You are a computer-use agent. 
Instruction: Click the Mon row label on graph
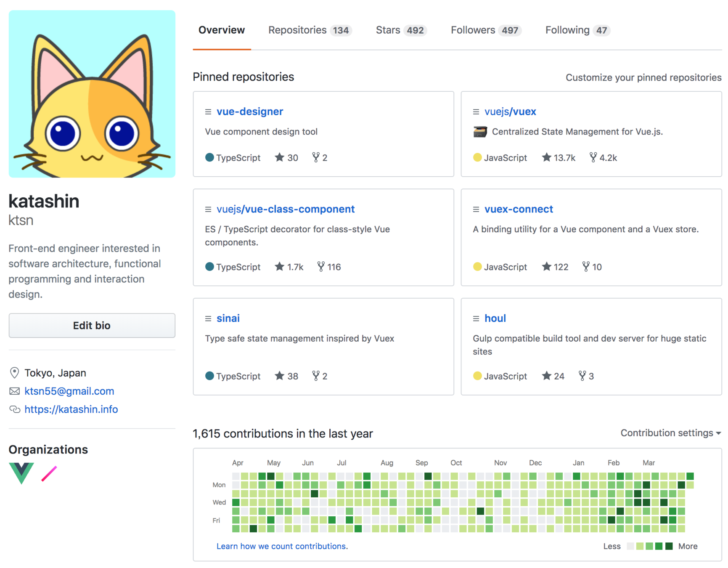pos(219,485)
